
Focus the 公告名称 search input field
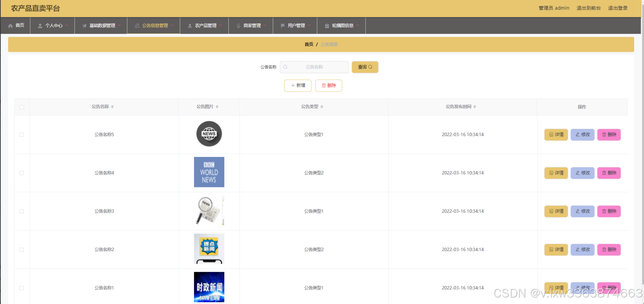coord(314,67)
